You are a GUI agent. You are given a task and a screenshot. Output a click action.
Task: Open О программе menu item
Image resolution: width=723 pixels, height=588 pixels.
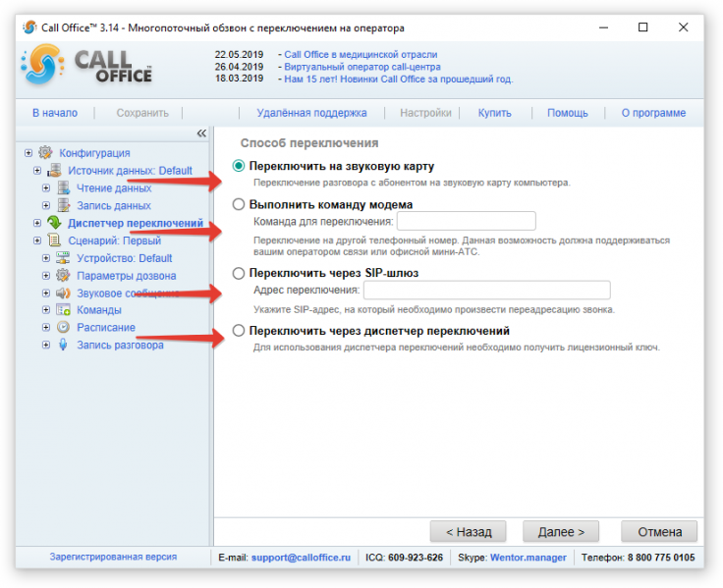(x=653, y=113)
